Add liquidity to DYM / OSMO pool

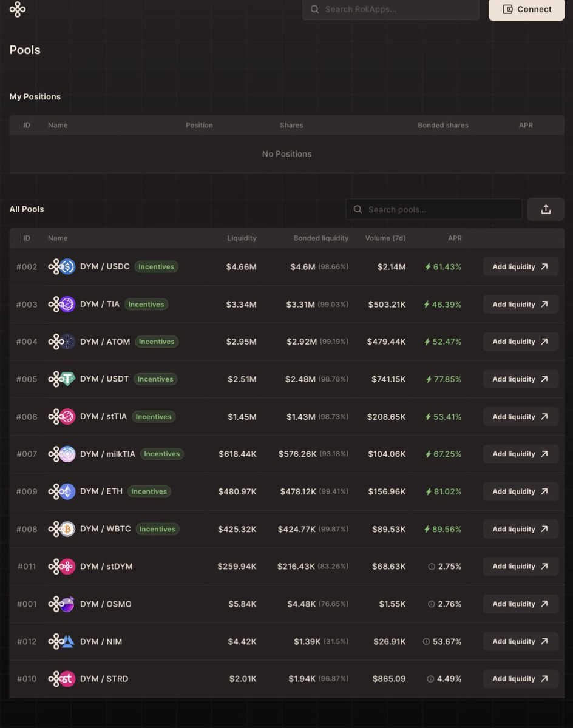pyautogui.click(x=521, y=604)
